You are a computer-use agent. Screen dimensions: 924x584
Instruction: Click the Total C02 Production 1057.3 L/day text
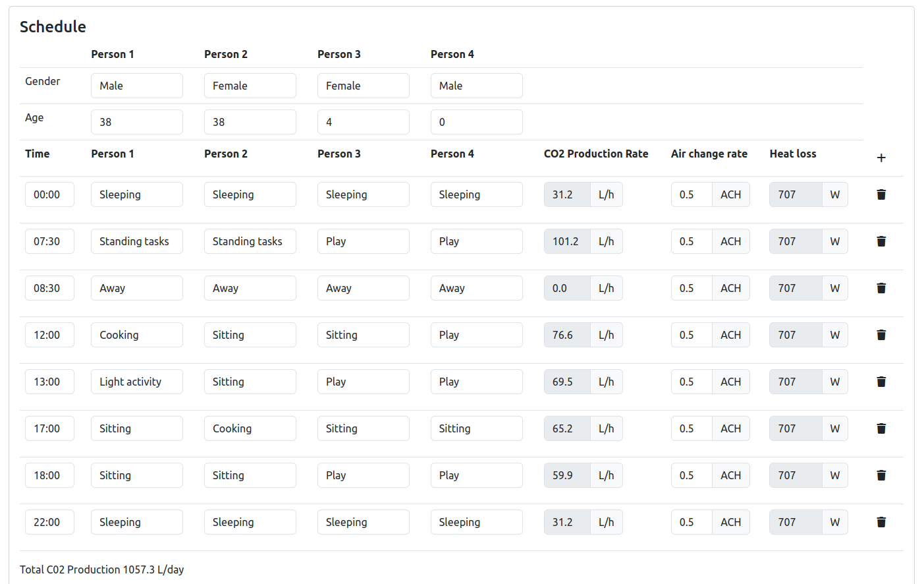click(x=102, y=569)
